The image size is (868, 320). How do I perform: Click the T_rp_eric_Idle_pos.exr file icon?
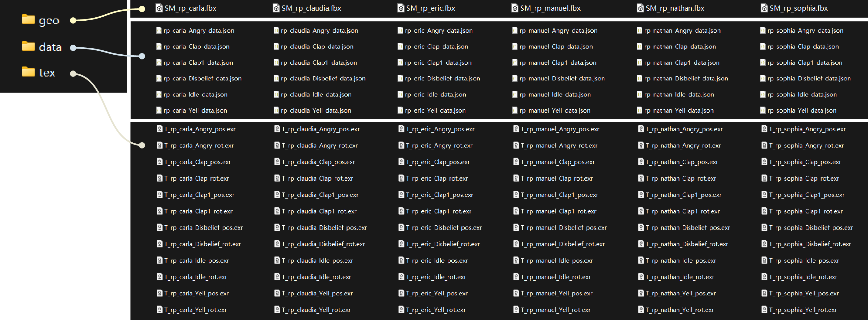[x=401, y=260]
